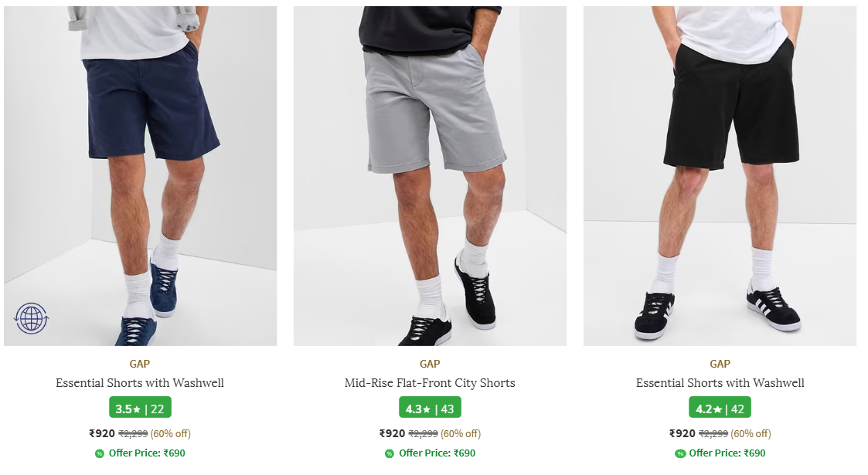The image size is (868, 475).
Task: Click ₹920 price of the grey shorts
Action: [x=392, y=433]
